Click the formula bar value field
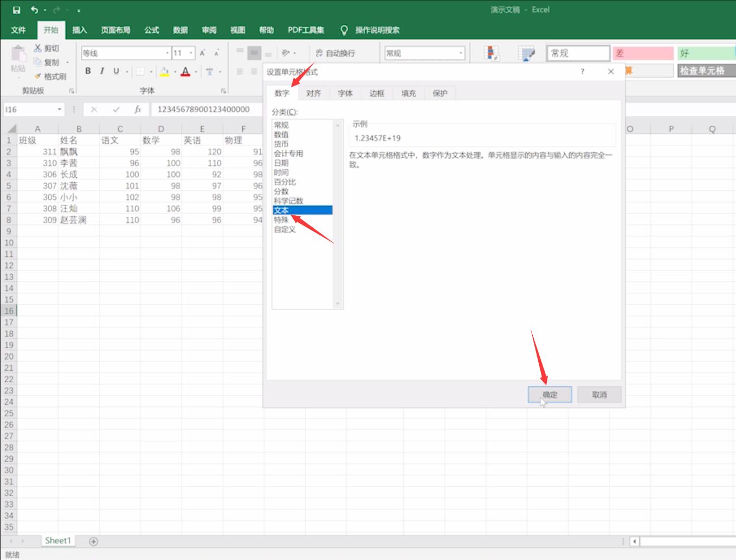Screen dimensions: 736x560 coord(207,110)
